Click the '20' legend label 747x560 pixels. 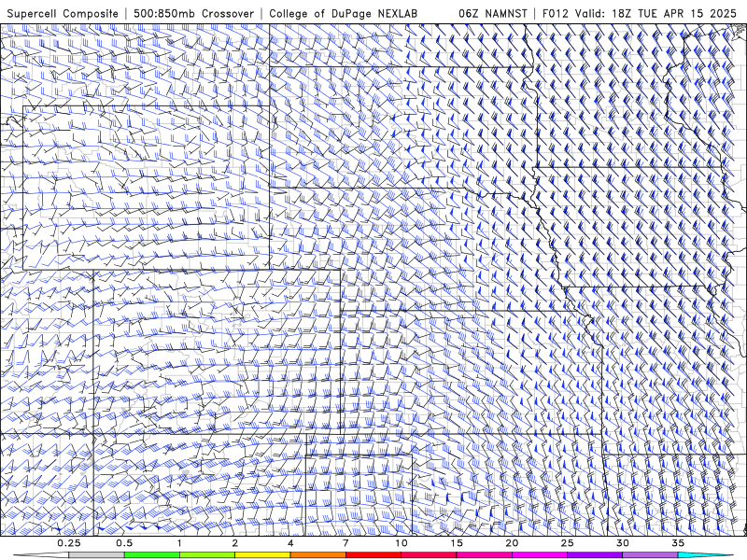[512, 543]
